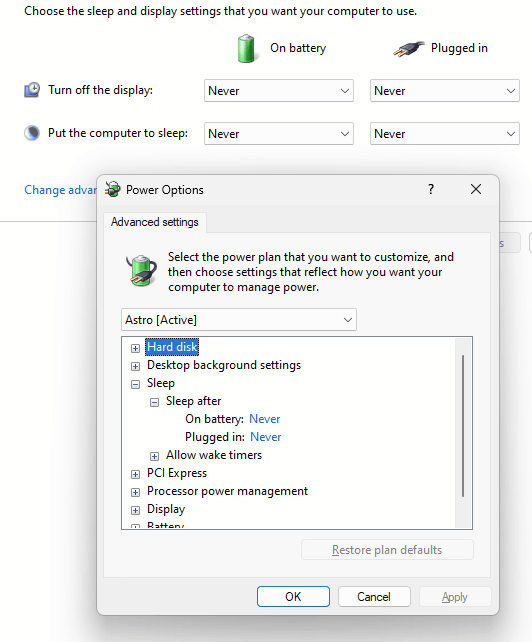Click the OK button
The width and height of the screenshot is (532, 642).
[x=293, y=597]
